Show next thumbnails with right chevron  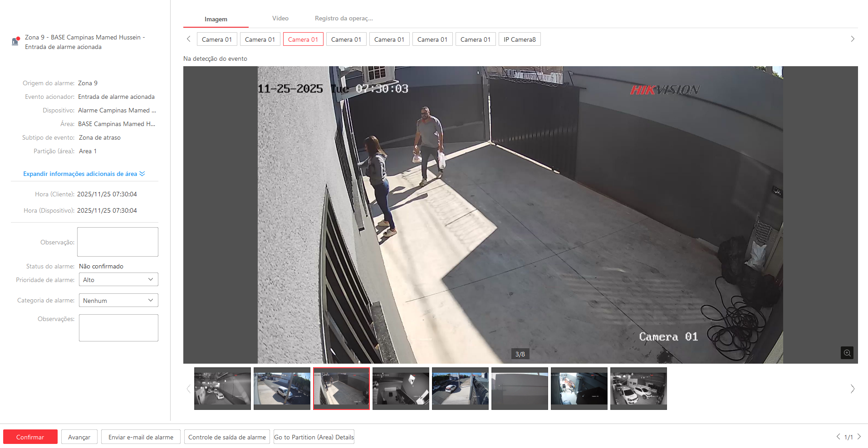[852, 389]
